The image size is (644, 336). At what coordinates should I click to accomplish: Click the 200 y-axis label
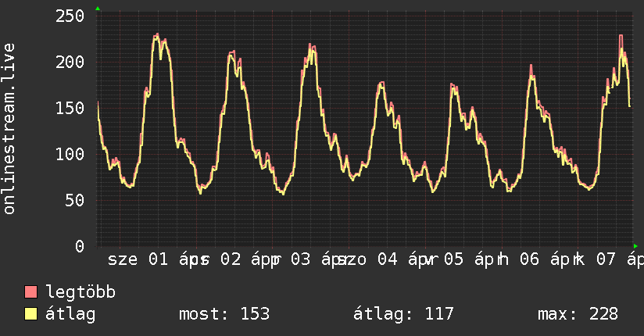70,62
